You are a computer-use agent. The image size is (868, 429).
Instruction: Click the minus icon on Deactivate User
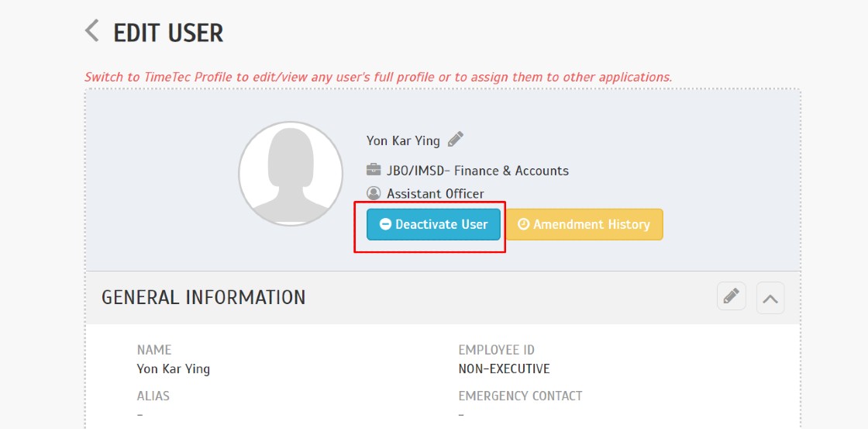point(385,224)
